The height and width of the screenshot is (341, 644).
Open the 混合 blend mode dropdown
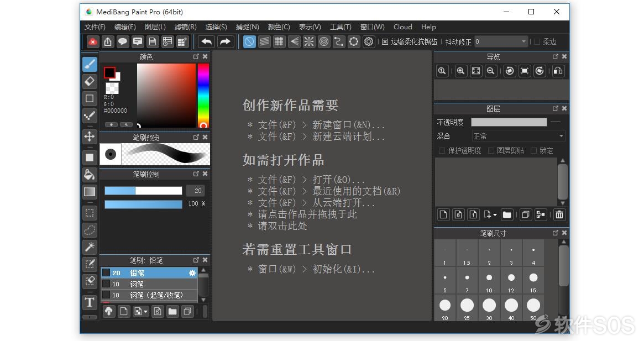(519, 136)
